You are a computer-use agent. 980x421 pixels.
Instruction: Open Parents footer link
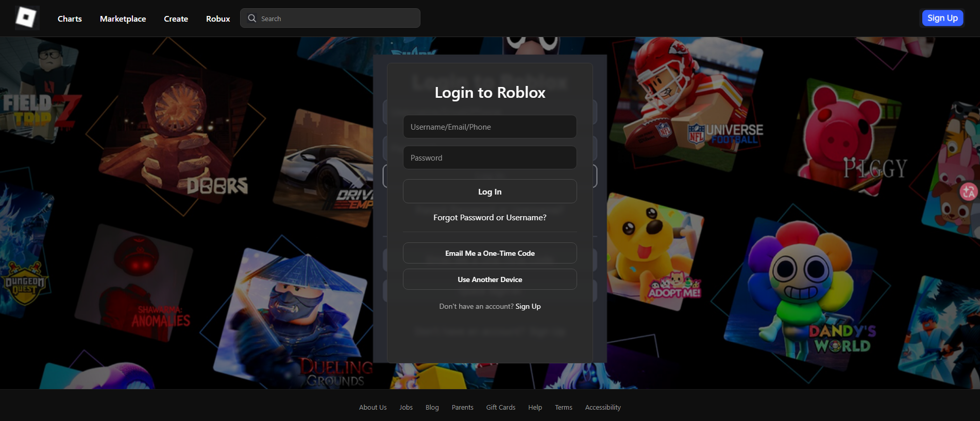point(462,407)
